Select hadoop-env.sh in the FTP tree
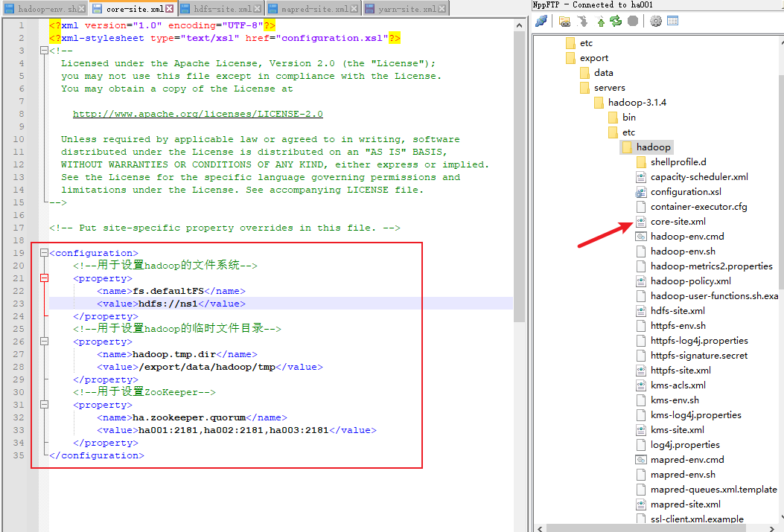Image resolution: width=784 pixels, height=532 pixels. (x=683, y=251)
